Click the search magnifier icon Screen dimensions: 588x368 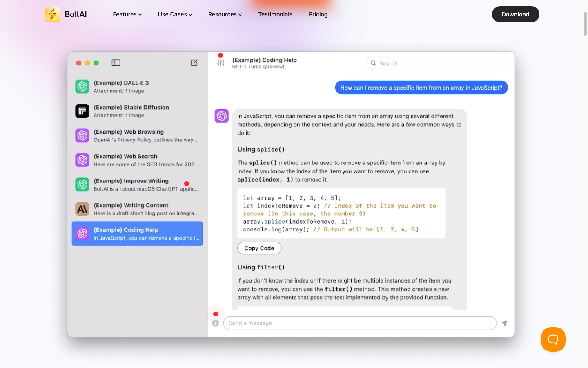point(373,63)
